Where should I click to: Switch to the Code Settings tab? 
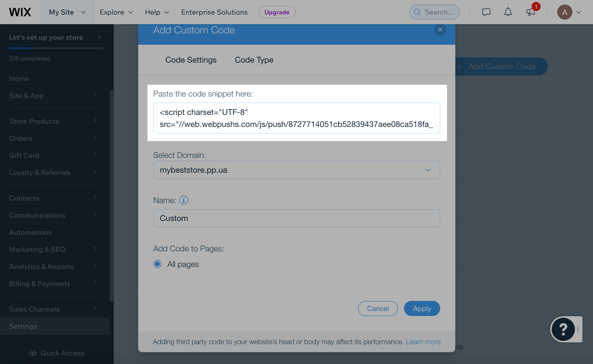tap(191, 60)
